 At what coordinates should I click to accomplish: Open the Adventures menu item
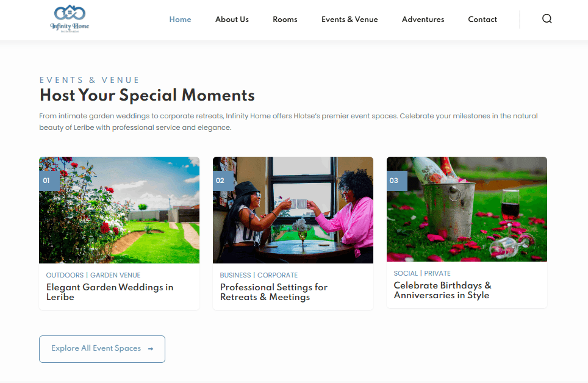point(423,20)
